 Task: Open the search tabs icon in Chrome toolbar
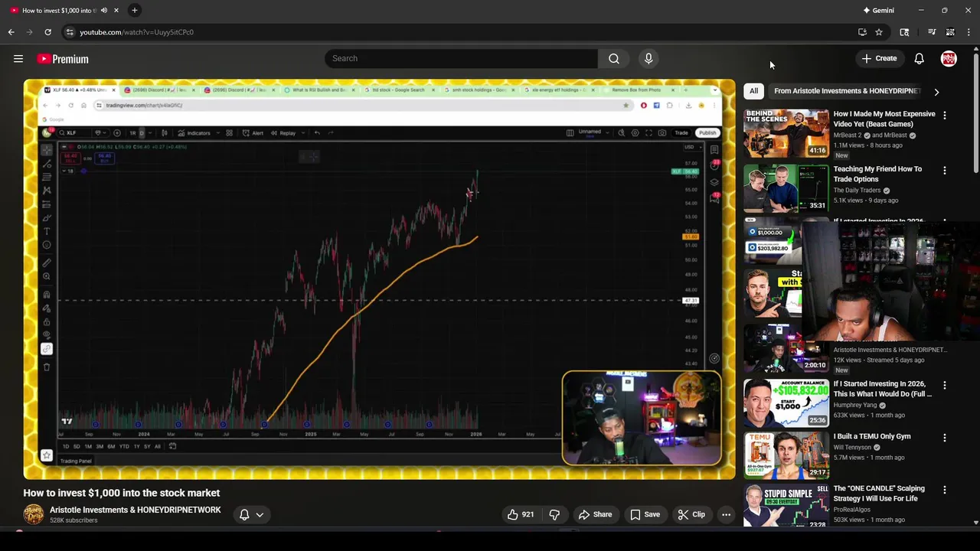[904, 32]
